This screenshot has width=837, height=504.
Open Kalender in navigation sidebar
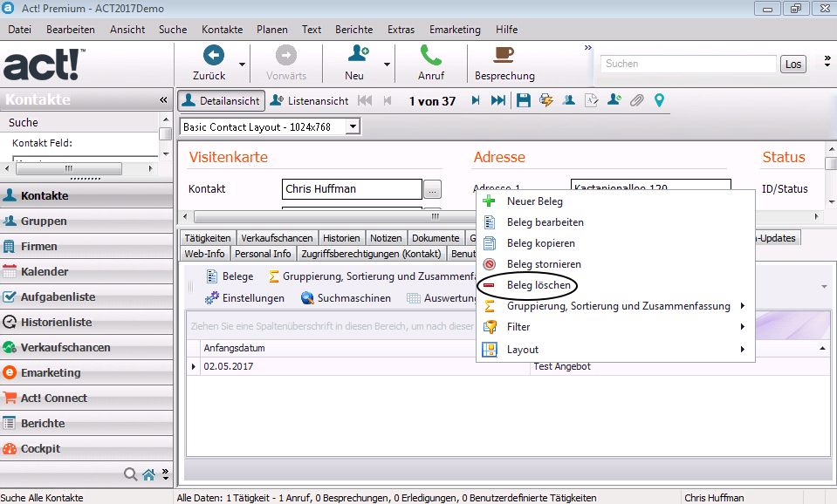[86, 271]
